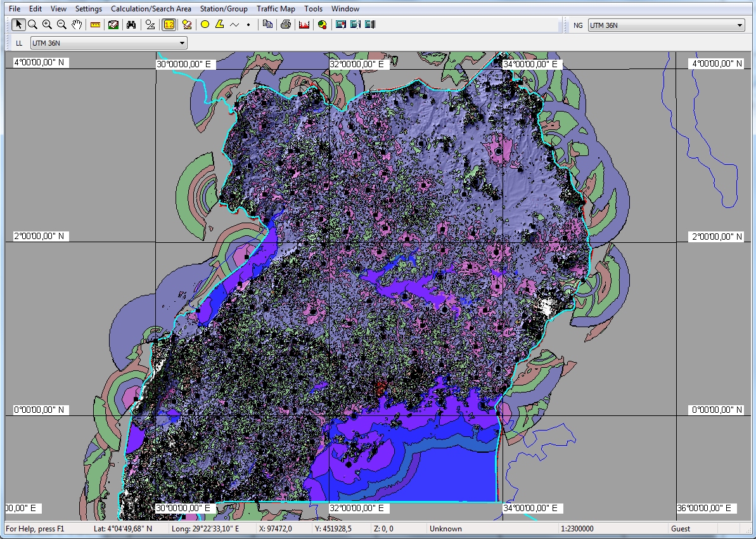Open the Window menu

(345, 9)
